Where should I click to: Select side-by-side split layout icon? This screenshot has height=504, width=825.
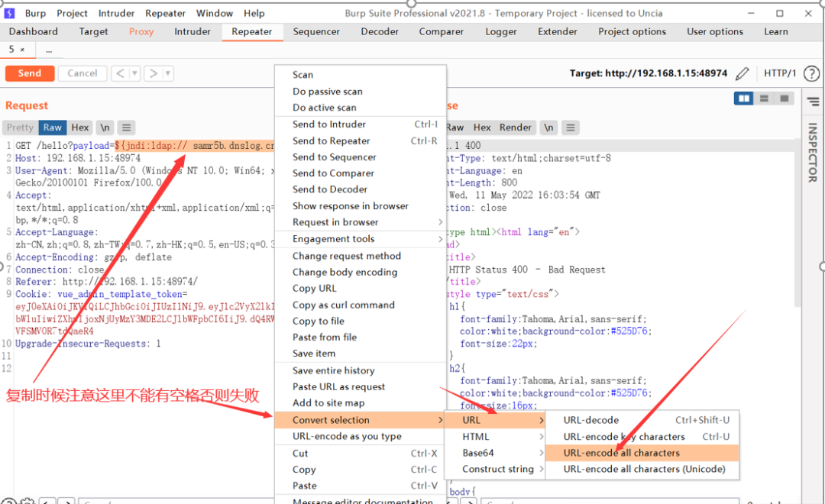click(744, 99)
